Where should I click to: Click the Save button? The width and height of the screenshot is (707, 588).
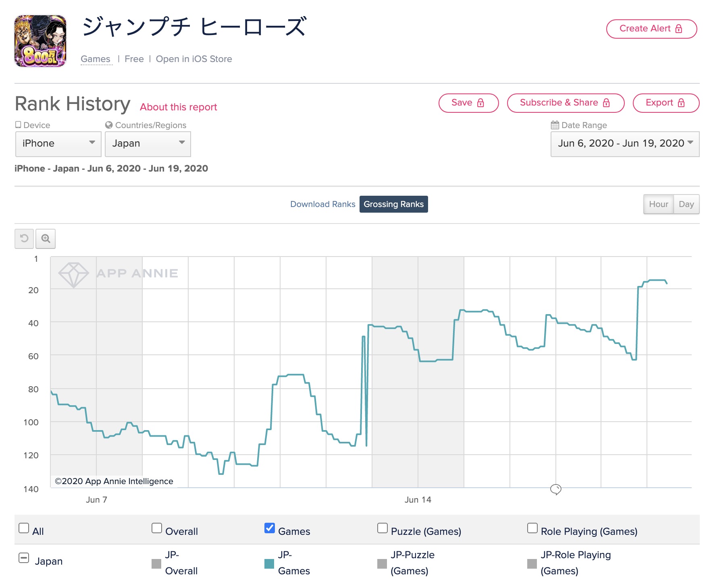[468, 103]
